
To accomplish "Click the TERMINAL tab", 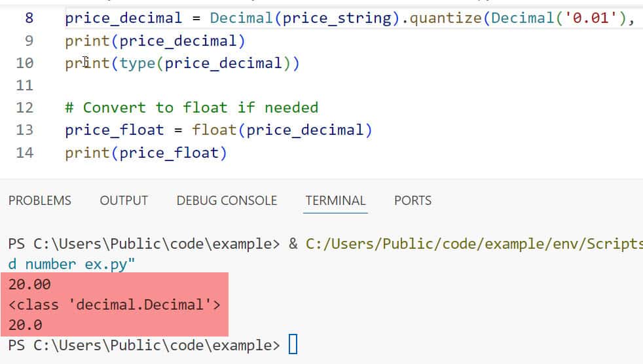I will tap(335, 200).
